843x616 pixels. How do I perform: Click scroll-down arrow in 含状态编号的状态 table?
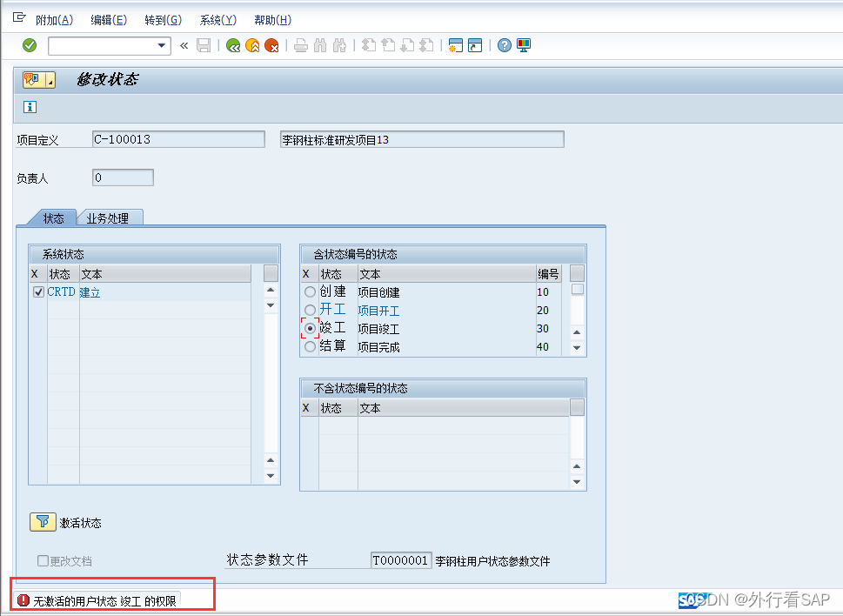coord(577,348)
